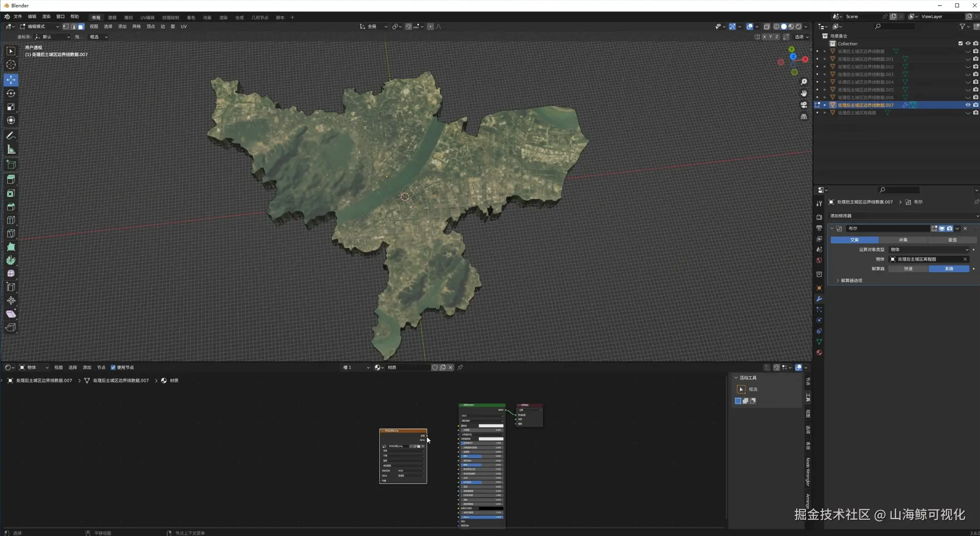Hide the 边界线数据.007 object in outliner

pos(968,105)
